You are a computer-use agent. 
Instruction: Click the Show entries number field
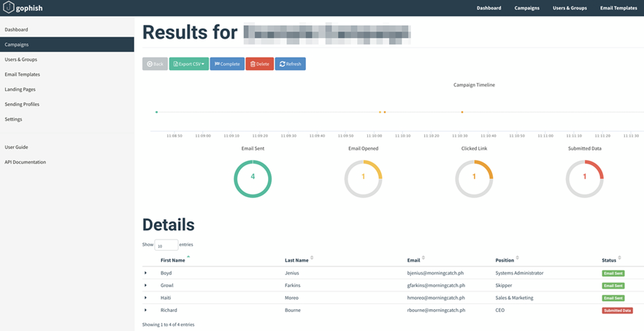point(166,246)
